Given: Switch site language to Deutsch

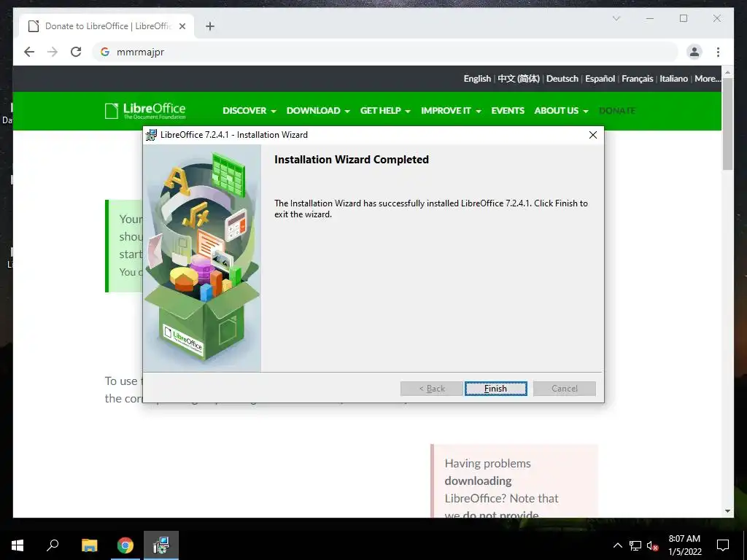Looking at the screenshot, I should coord(562,79).
